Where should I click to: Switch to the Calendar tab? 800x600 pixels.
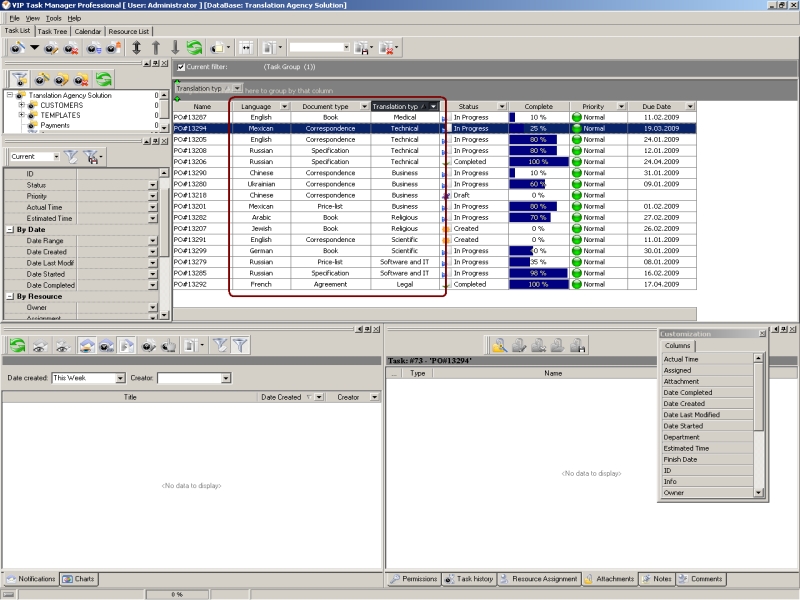[x=88, y=32]
